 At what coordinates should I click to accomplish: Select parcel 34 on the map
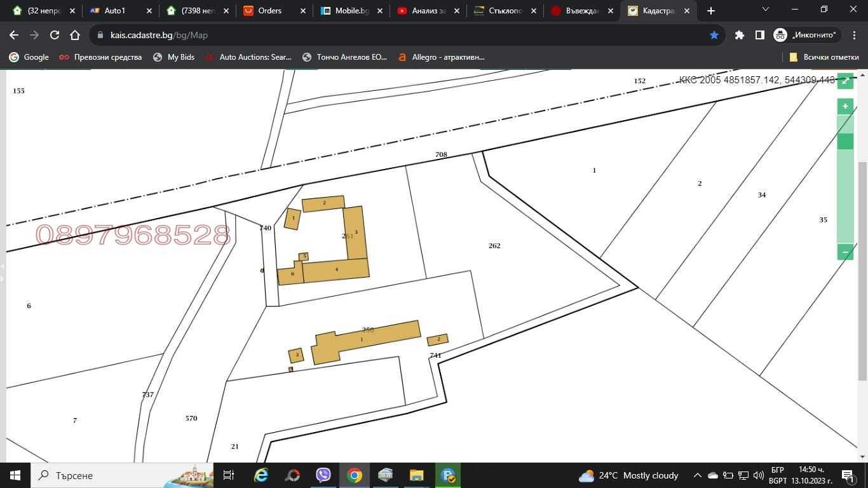(x=761, y=195)
